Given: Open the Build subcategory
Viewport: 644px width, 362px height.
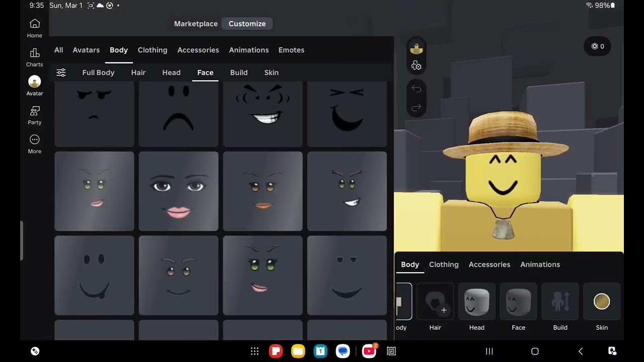Looking at the screenshot, I should click(239, 72).
